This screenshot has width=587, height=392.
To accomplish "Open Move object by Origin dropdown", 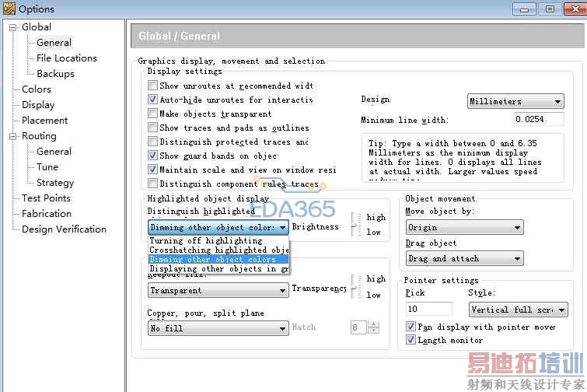I will pos(465,227).
